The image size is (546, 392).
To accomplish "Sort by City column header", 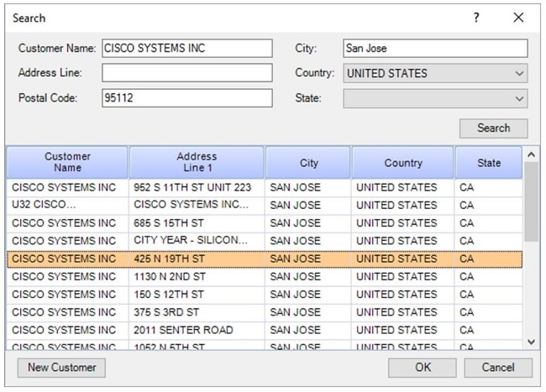I will click(308, 162).
